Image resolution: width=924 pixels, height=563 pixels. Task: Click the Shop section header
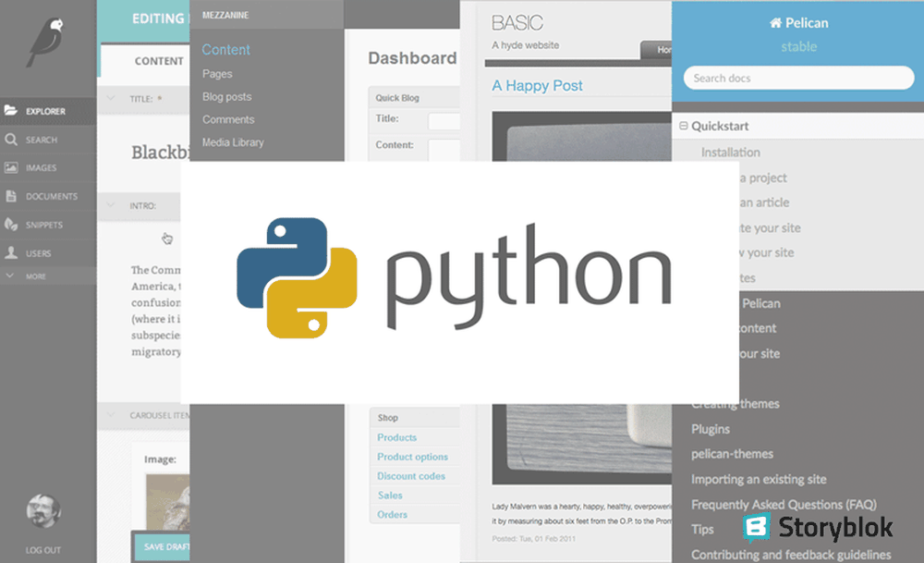[415, 417]
